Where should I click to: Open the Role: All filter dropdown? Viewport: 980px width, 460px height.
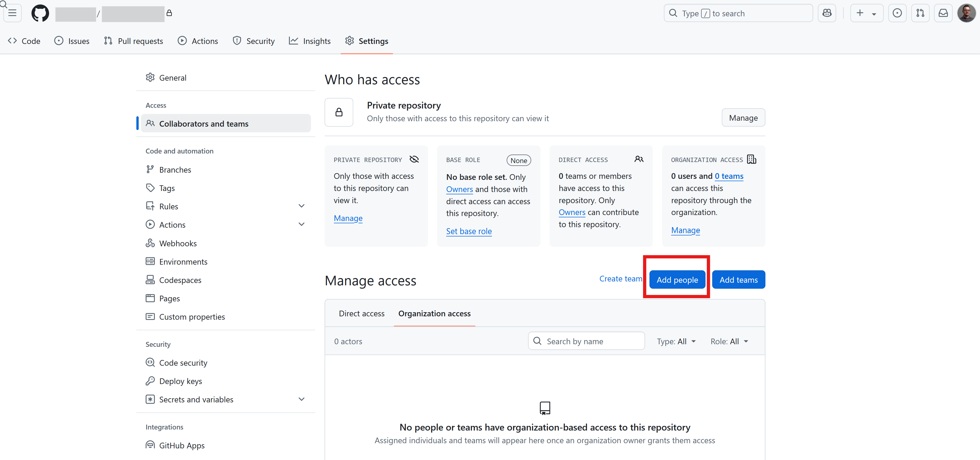tap(729, 341)
